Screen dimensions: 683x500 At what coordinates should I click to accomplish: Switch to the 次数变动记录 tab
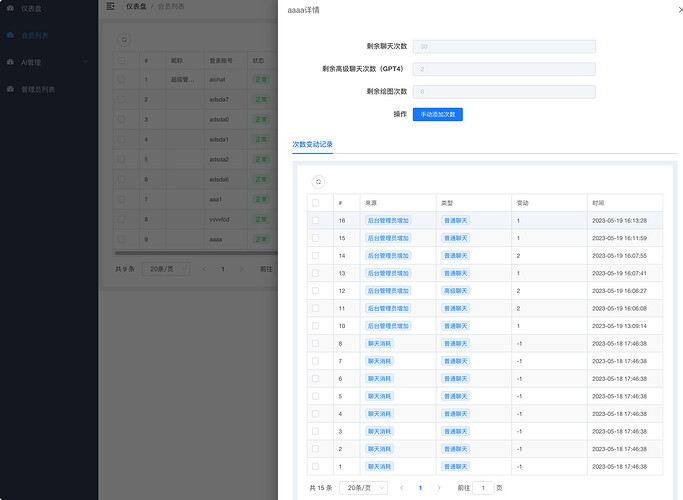(x=312, y=144)
